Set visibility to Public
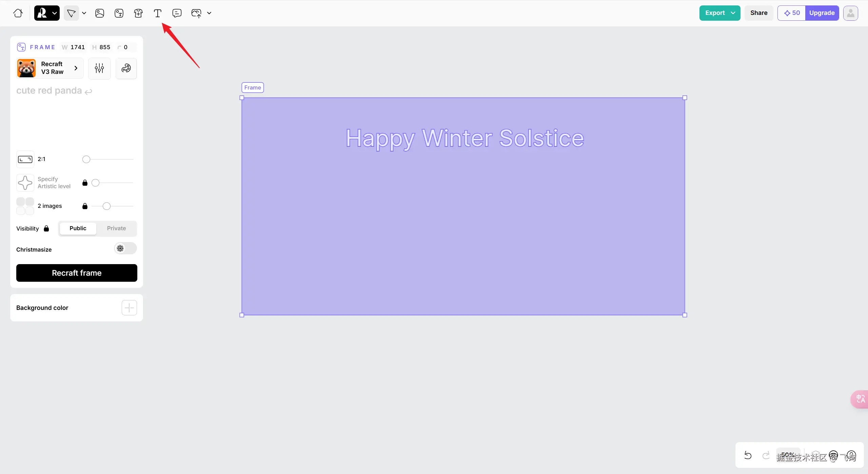868x474 pixels. [x=78, y=229]
